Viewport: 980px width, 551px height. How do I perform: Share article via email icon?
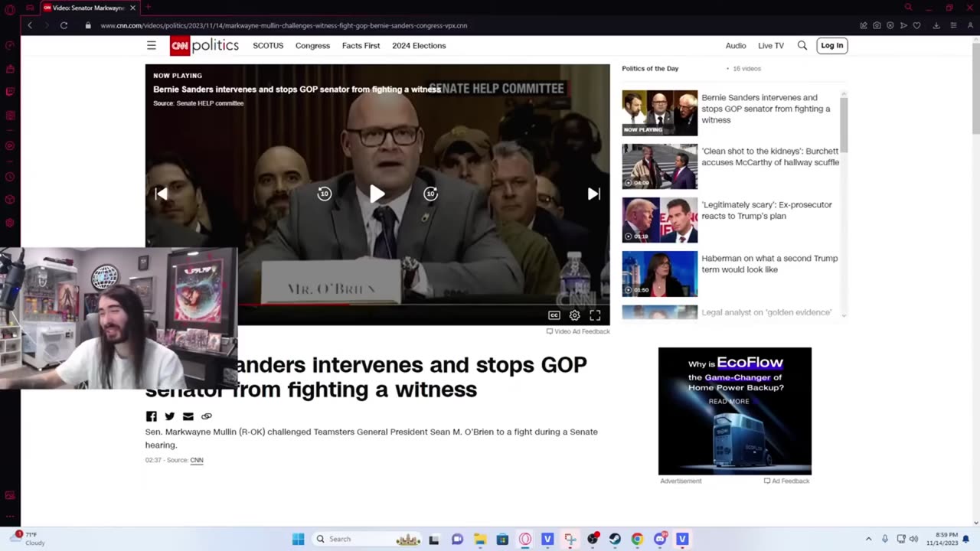point(188,416)
